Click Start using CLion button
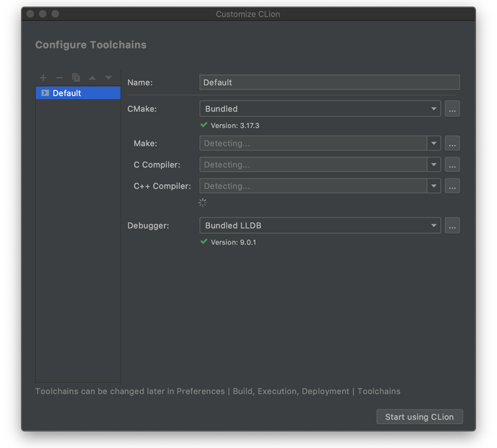 [419, 417]
